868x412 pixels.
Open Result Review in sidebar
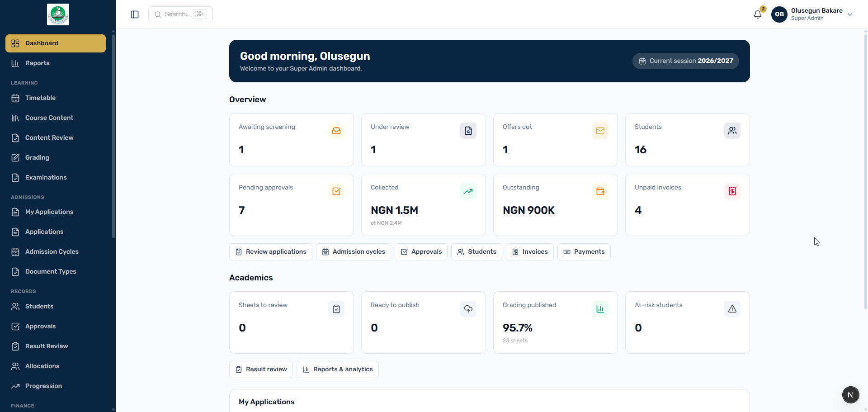pyautogui.click(x=56, y=346)
